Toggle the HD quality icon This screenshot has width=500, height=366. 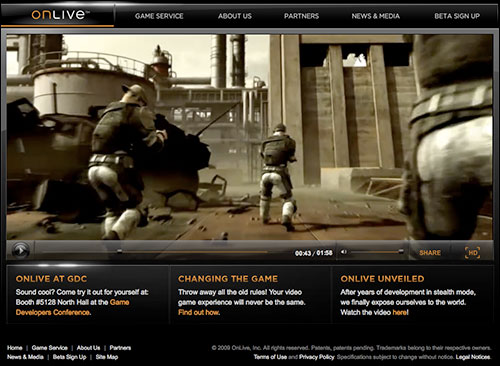pyautogui.click(x=473, y=253)
